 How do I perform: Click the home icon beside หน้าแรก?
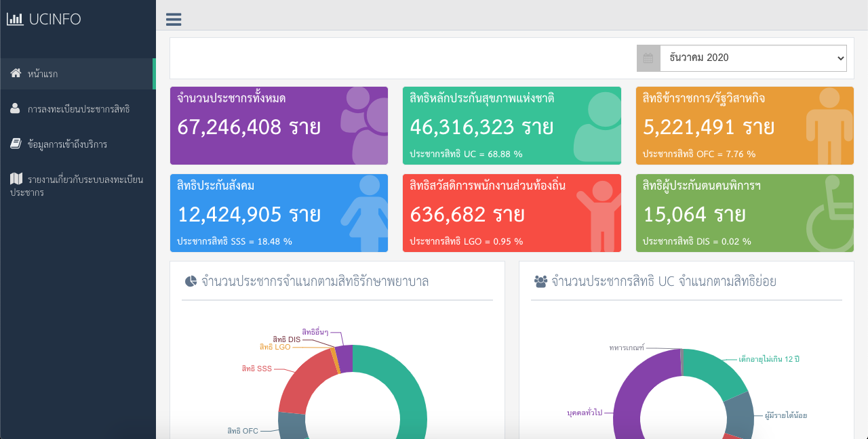point(16,73)
